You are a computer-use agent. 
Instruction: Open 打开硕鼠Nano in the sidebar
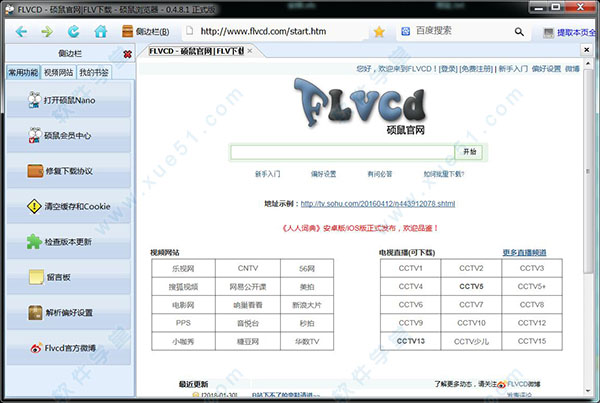[68, 100]
